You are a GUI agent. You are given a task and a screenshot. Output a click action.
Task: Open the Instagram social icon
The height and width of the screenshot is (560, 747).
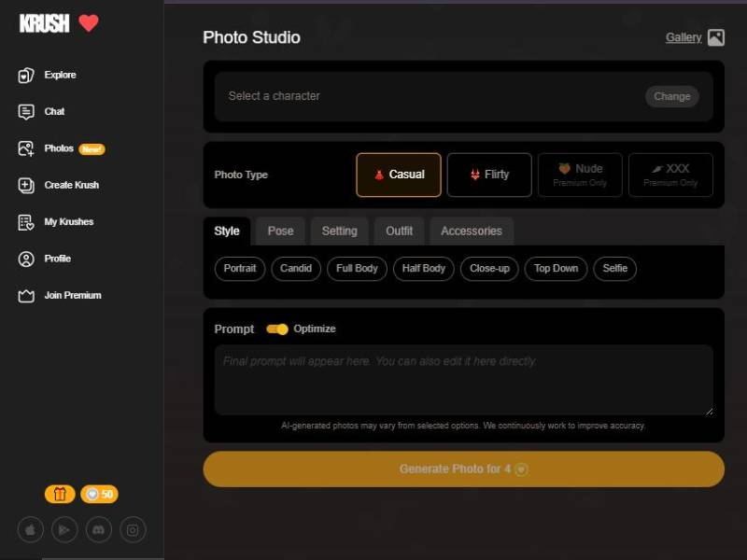[132, 529]
